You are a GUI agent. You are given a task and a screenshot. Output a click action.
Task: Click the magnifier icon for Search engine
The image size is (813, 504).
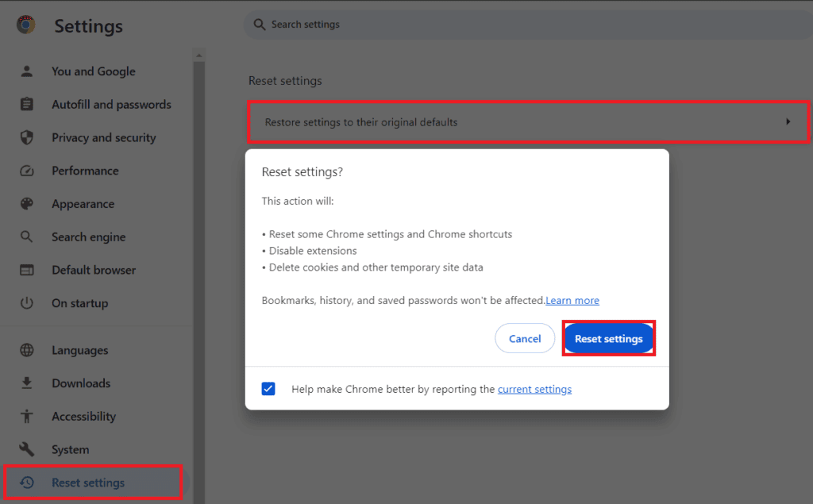[x=26, y=237]
